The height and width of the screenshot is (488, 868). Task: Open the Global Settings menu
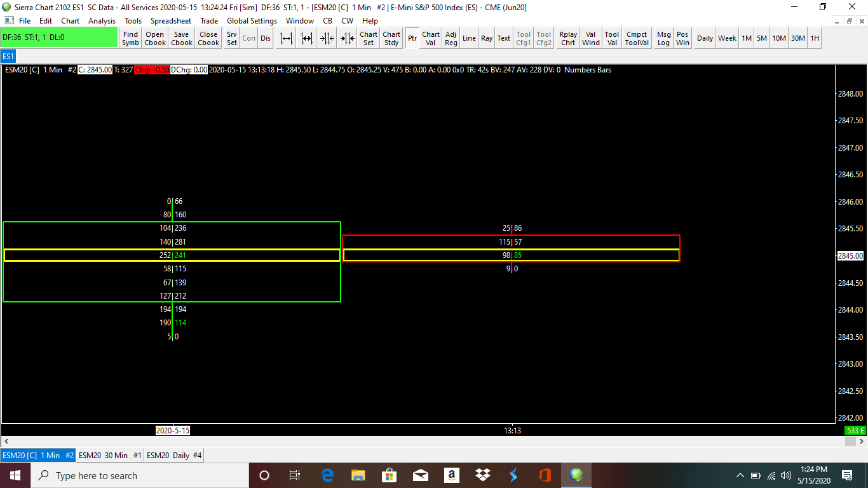[x=252, y=21]
